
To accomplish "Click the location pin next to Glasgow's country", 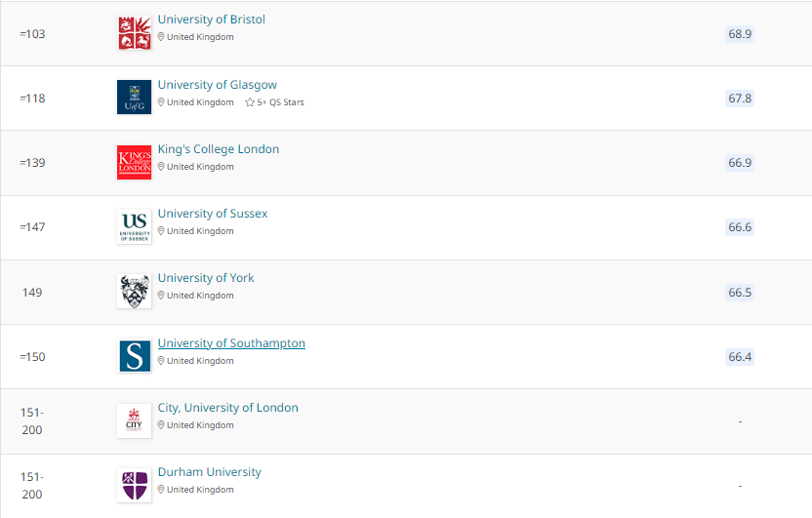I will pyautogui.click(x=161, y=102).
